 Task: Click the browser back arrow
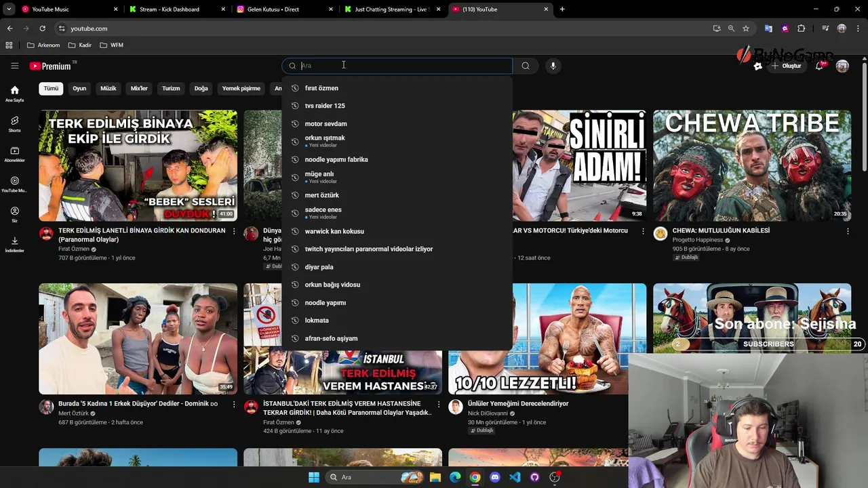point(9,28)
